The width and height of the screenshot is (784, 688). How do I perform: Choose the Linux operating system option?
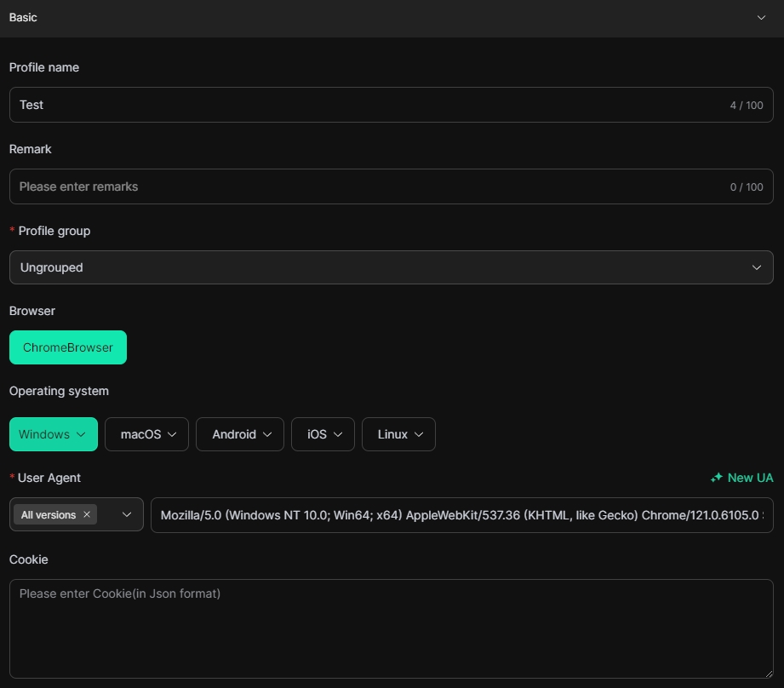(x=398, y=434)
